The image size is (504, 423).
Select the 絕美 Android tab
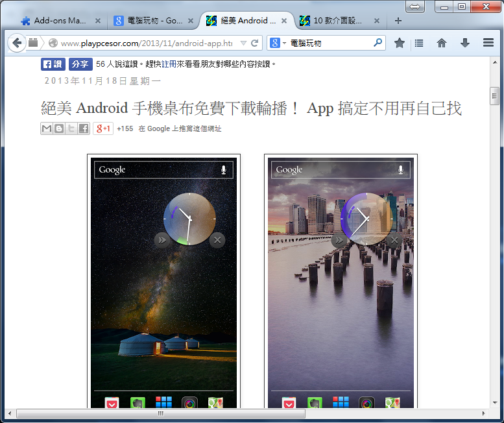tap(246, 21)
